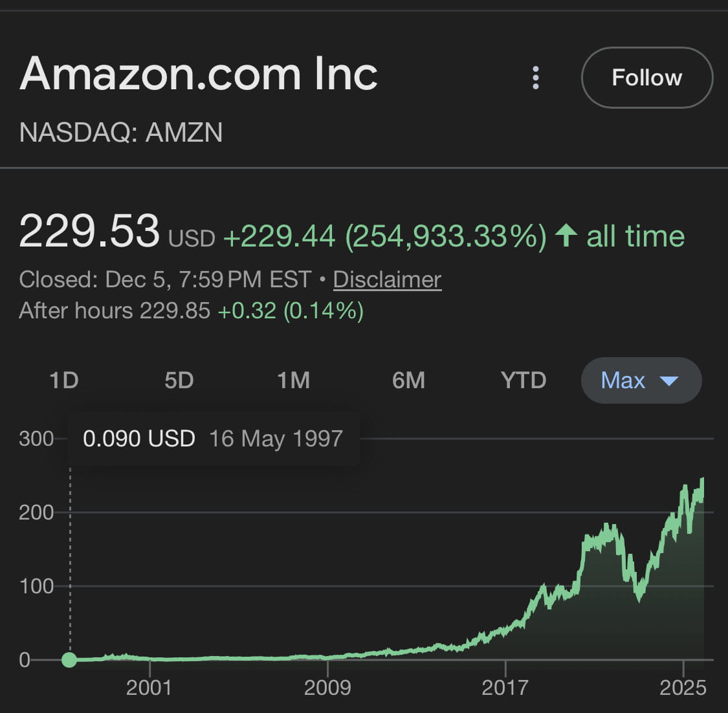Switch to the 5D time range
The width and height of the screenshot is (728, 713).
tap(179, 380)
